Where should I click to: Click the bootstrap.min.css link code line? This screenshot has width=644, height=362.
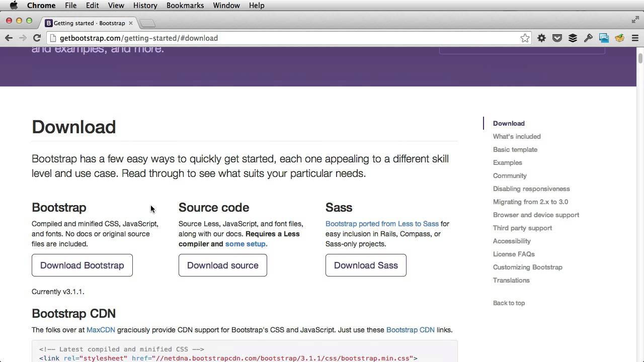[228, 358]
